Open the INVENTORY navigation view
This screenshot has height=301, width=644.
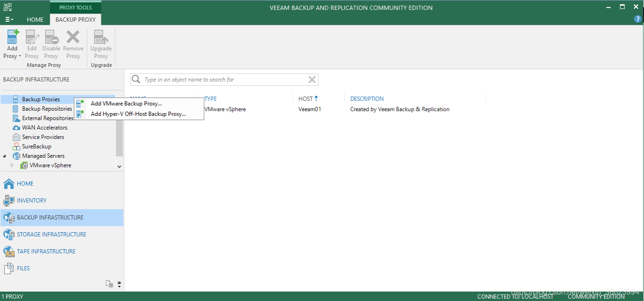click(x=62, y=201)
